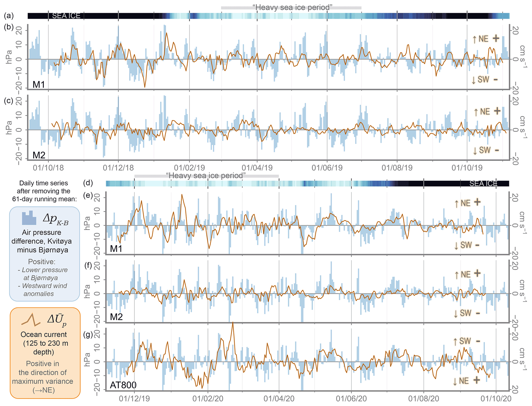This screenshot has height=406, width=532.
Task: Click the 01/02/20 date tick label
Action: (x=208, y=399)
